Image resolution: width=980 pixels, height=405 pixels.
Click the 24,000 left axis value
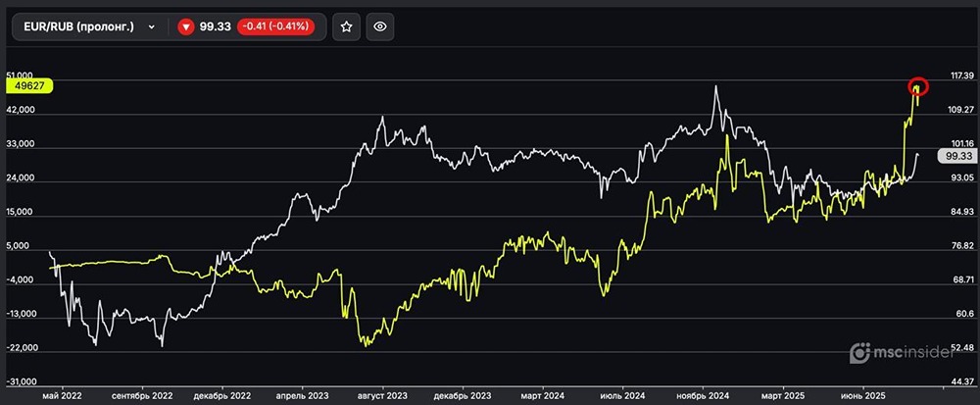[20, 177]
